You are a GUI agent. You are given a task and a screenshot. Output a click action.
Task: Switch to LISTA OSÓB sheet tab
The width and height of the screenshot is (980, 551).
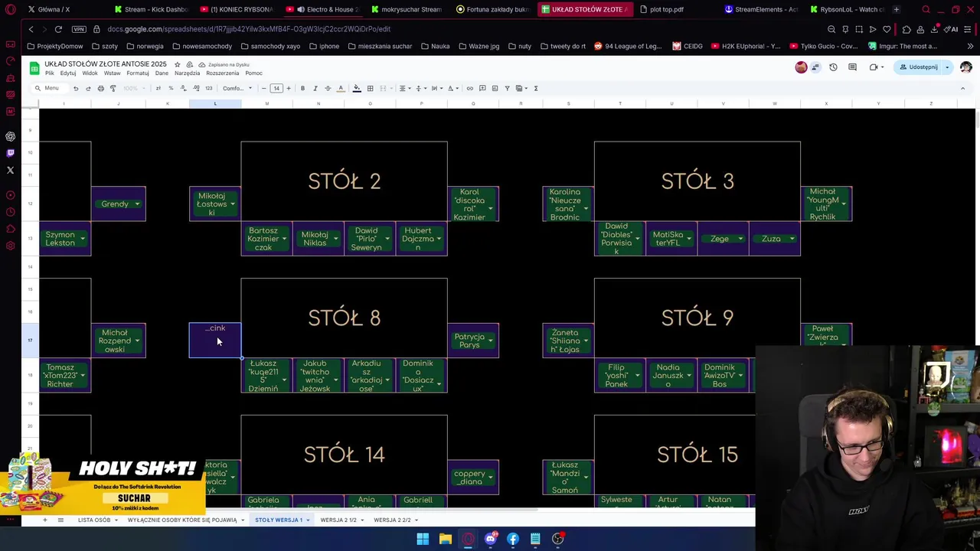coord(94,520)
